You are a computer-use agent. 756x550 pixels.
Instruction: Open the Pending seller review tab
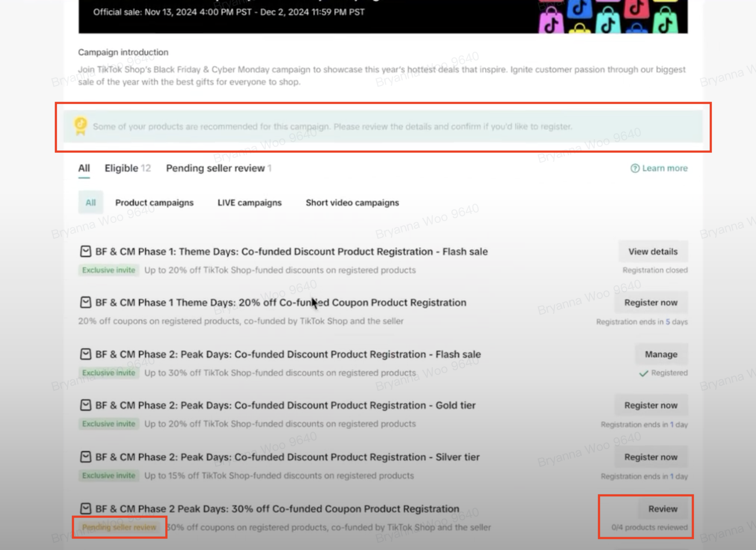point(218,168)
